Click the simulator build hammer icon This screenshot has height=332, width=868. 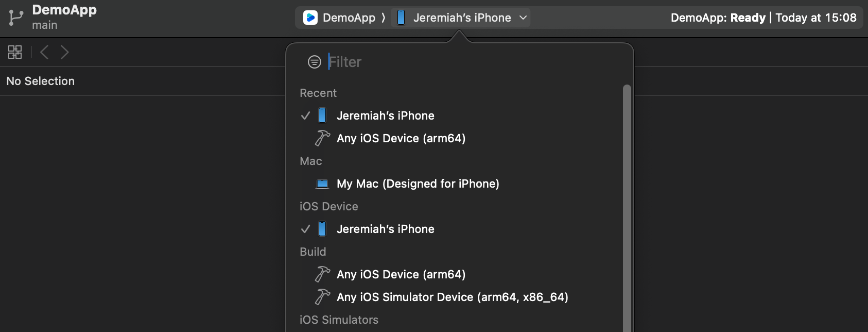click(322, 297)
